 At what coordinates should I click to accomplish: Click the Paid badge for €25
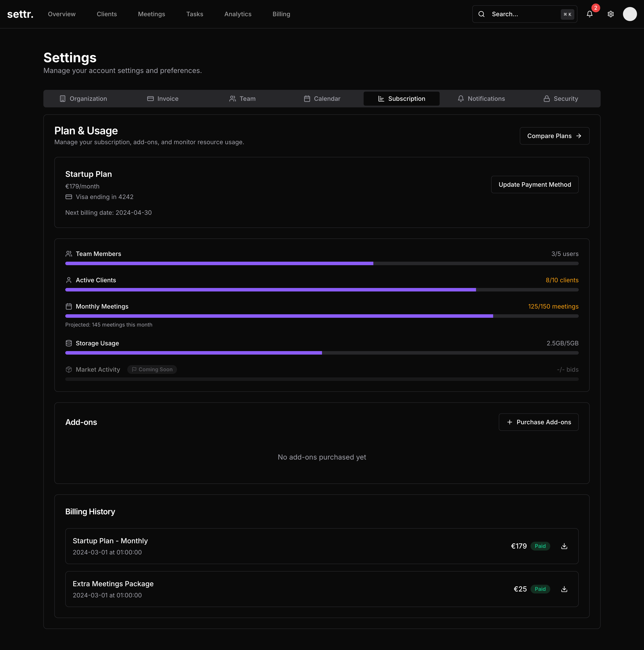coord(540,589)
